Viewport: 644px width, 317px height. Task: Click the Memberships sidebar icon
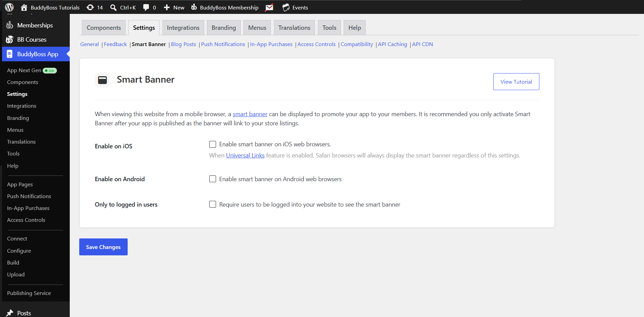(10, 25)
